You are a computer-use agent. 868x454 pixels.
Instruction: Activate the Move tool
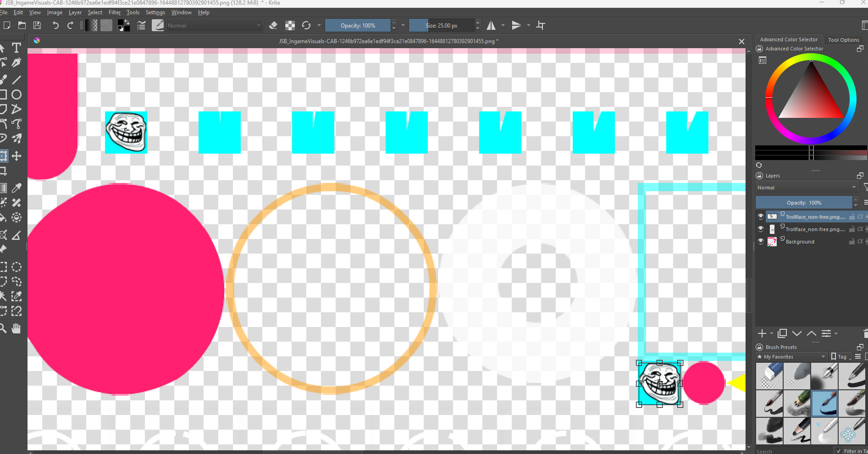point(17,156)
